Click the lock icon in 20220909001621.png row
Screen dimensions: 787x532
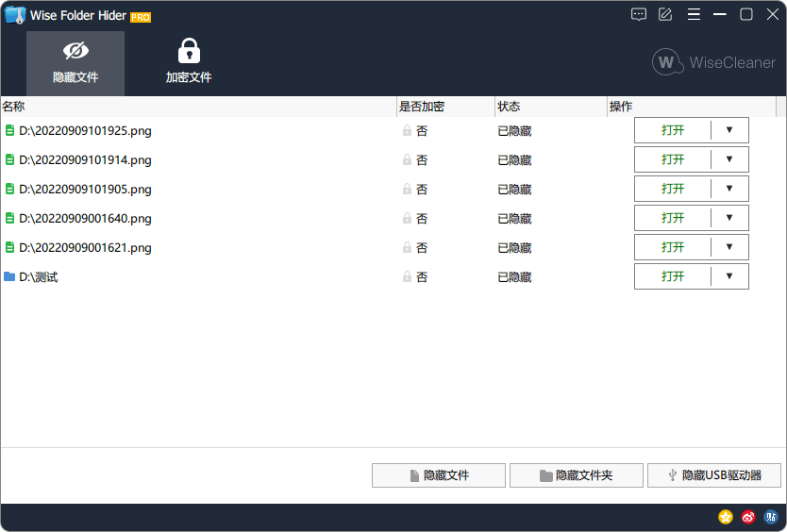tap(407, 247)
